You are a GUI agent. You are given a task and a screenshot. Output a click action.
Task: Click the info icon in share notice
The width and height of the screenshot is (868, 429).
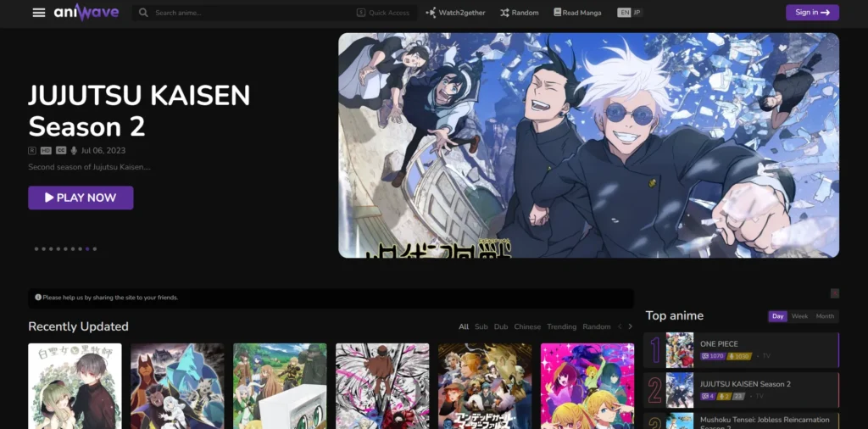click(37, 298)
